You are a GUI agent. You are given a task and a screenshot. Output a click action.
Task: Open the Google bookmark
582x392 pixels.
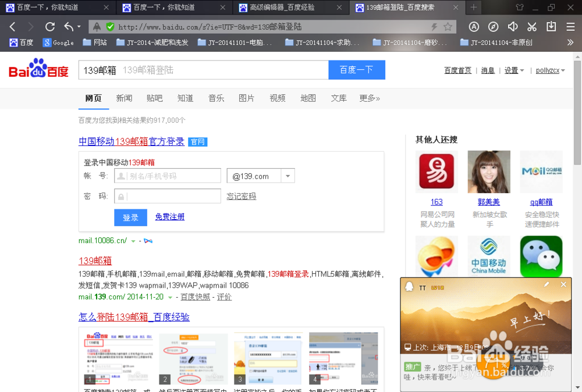[x=58, y=42]
